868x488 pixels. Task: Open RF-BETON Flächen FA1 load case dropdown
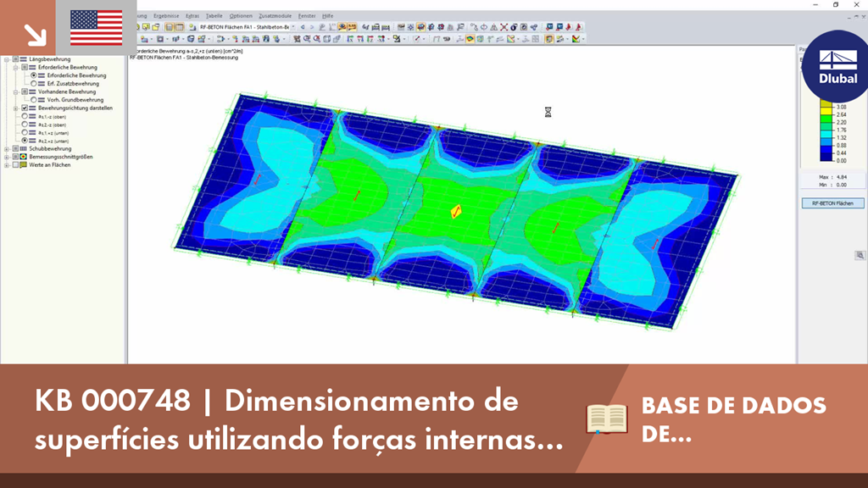293,27
